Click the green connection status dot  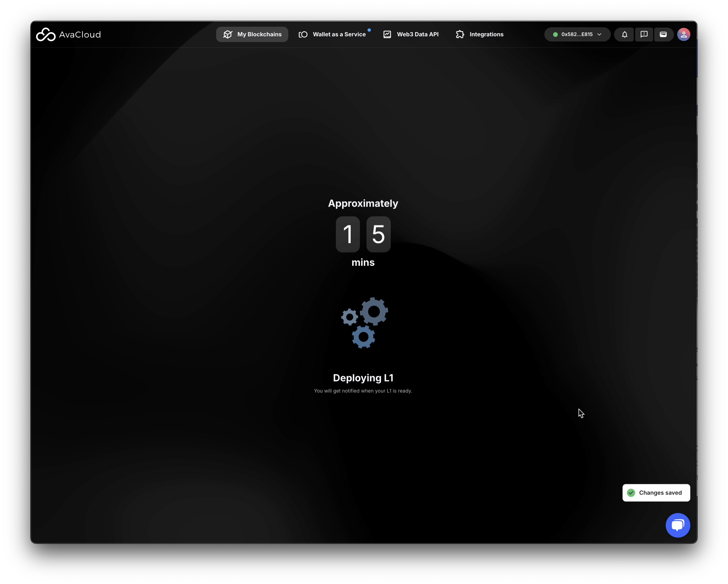(x=555, y=34)
